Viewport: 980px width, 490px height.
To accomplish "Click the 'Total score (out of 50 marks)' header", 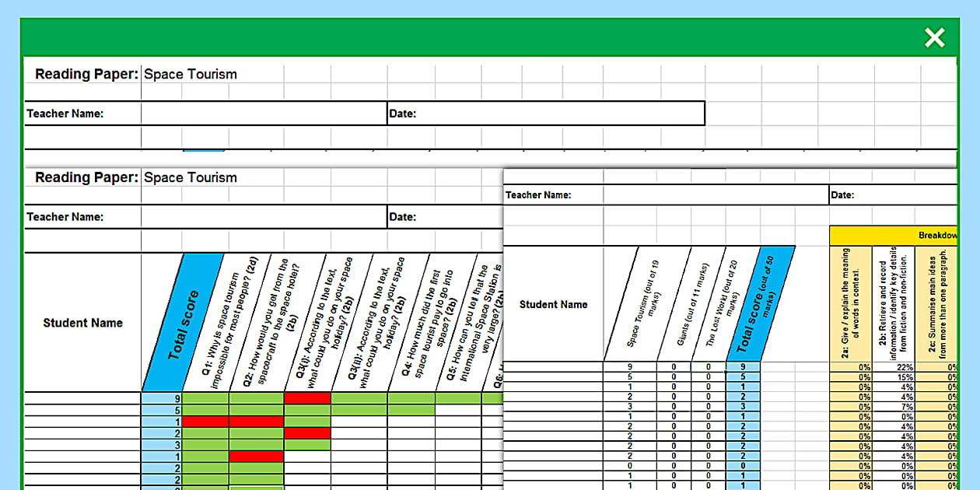I will click(760, 305).
